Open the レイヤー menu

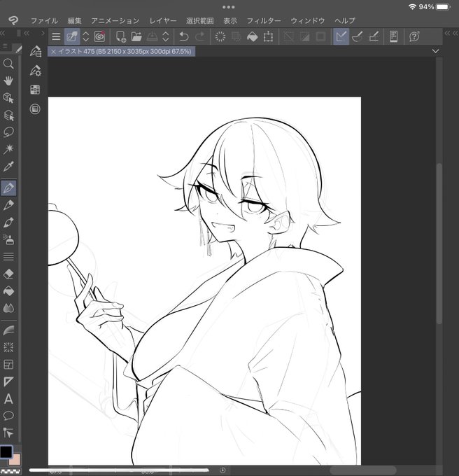(163, 20)
